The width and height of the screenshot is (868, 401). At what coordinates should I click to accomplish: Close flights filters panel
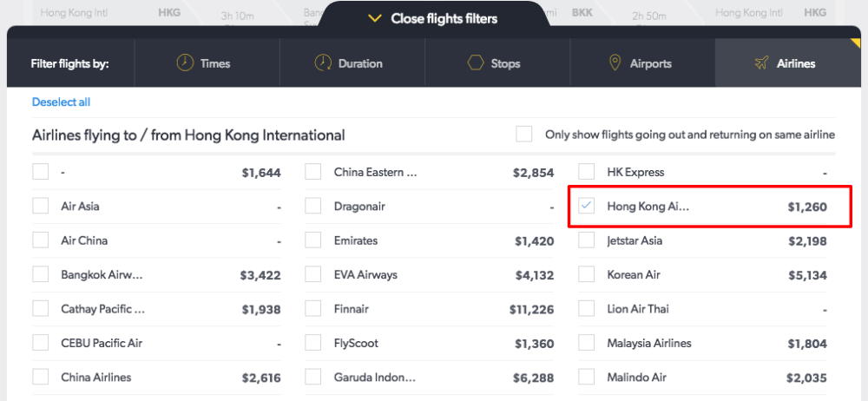click(x=432, y=19)
